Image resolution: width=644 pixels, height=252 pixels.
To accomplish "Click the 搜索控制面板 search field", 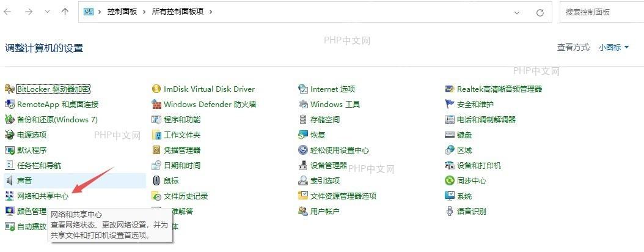I will pyautogui.click(x=602, y=12).
